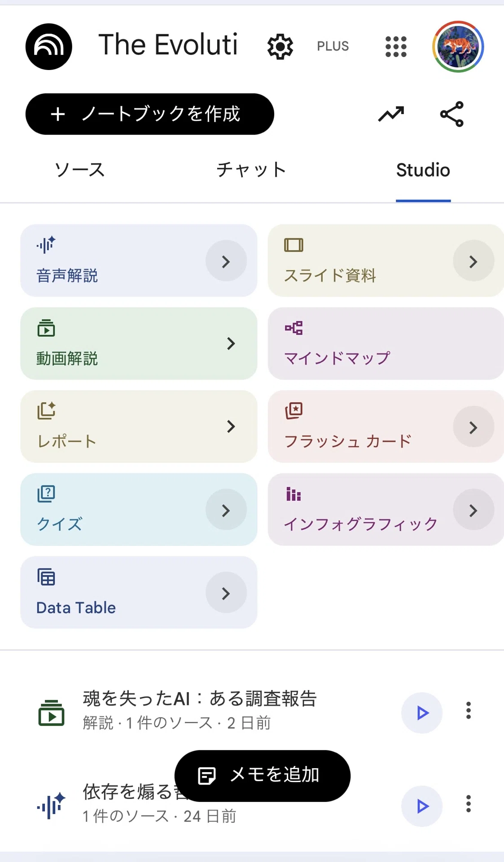This screenshot has height=862, width=504.
Task: Expand the 音声解説 chevron arrow
Action: coord(226,261)
